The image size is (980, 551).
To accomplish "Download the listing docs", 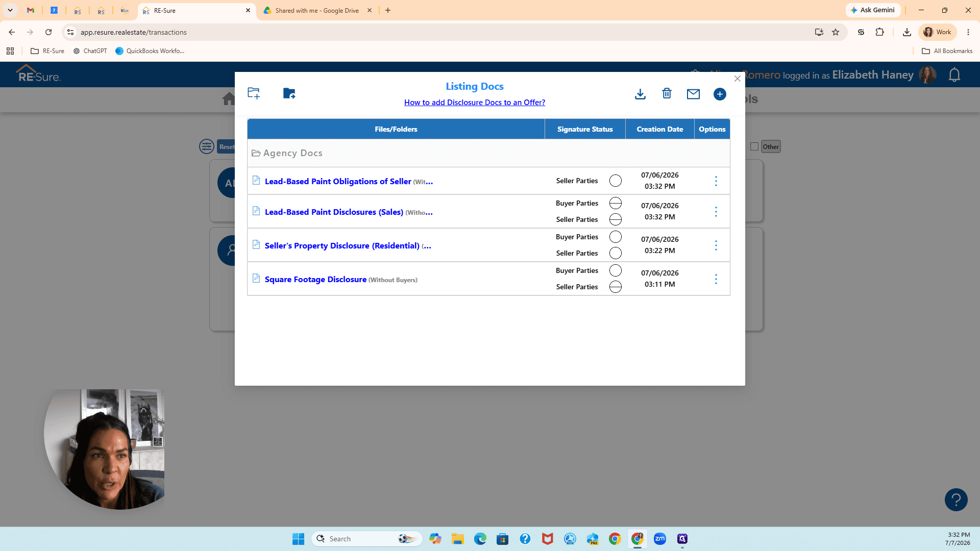I will (x=640, y=94).
